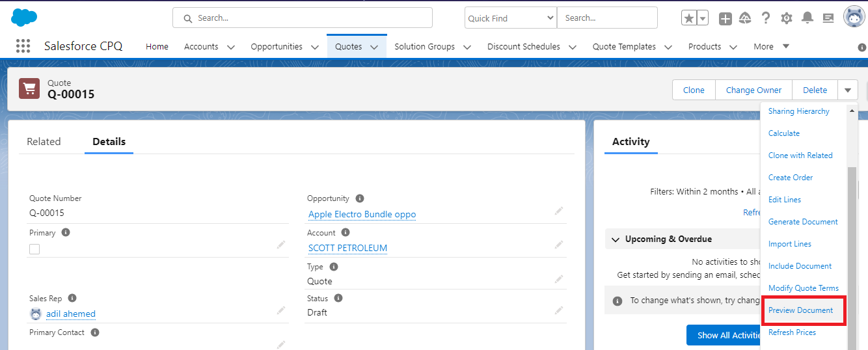Open the App Launcher grid icon
Screen dimensions: 868x350
[x=23, y=46]
